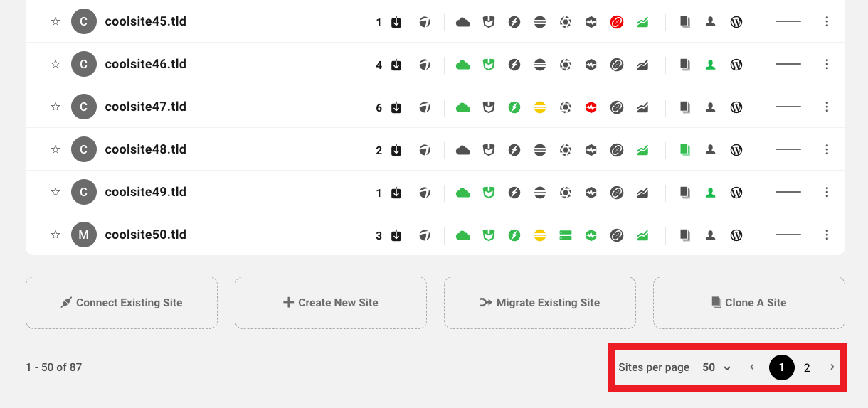The image size is (868, 408).
Task: Open the WordPress logo icon for coolsite48.tld
Action: [736, 150]
